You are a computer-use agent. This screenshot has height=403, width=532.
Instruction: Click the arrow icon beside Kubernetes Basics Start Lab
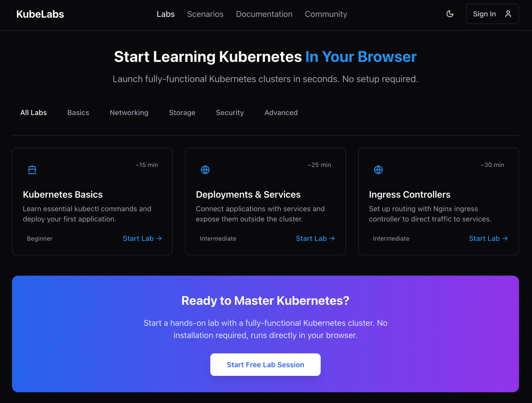click(x=159, y=238)
